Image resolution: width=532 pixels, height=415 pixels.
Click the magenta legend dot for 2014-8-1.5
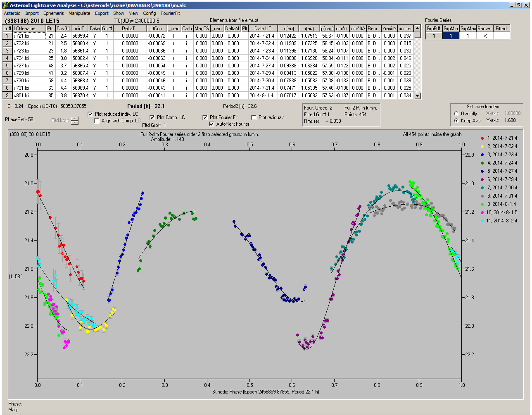pos(482,212)
